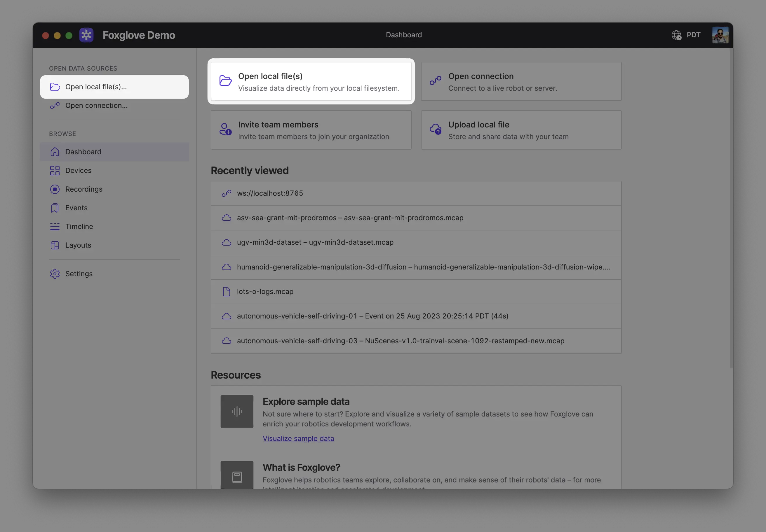The height and width of the screenshot is (532, 766).
Task: Open ws://localhost:8765 from Recently viewed
Action: pyautogui.click(x=269, y=193)
